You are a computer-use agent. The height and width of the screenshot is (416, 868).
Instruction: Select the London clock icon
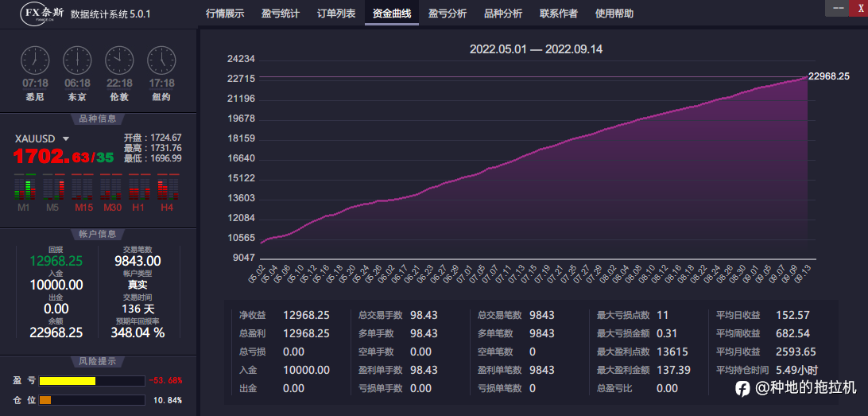[119, 60]
